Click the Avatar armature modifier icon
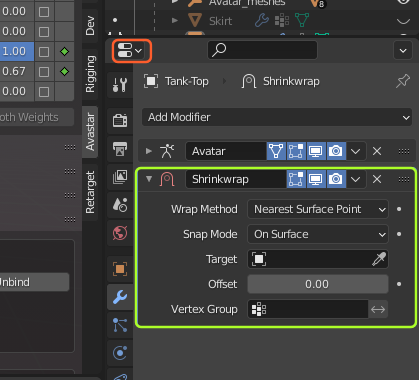Screen dimensions: 419x380 coord(167,151)
